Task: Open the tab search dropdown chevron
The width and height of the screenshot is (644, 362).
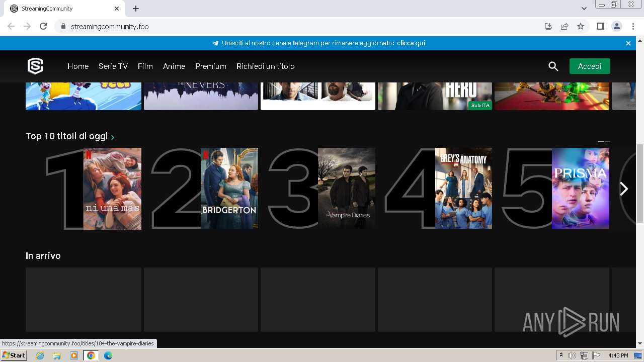Action: pos(584,9)
